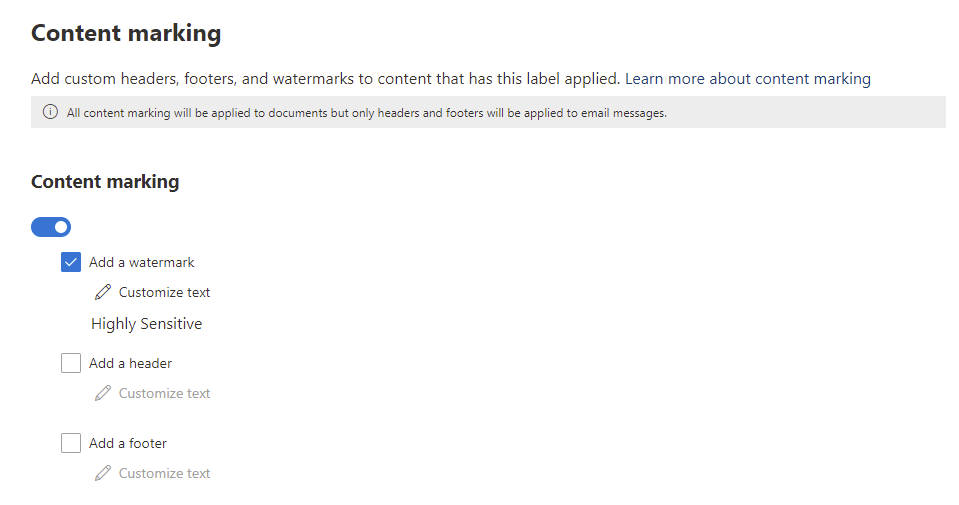Click the Add a header label

click(130, 363)
